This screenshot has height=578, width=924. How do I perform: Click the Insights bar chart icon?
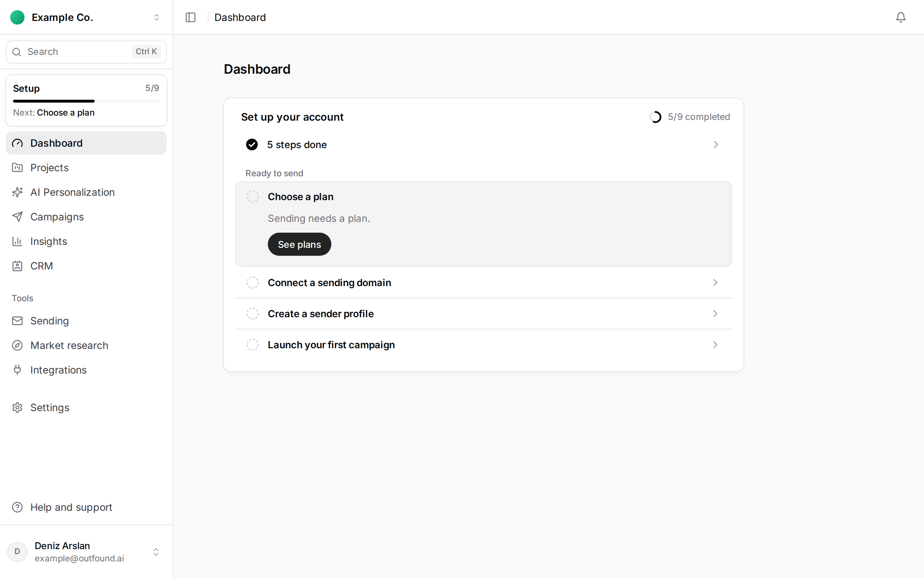tap(17, 241)
